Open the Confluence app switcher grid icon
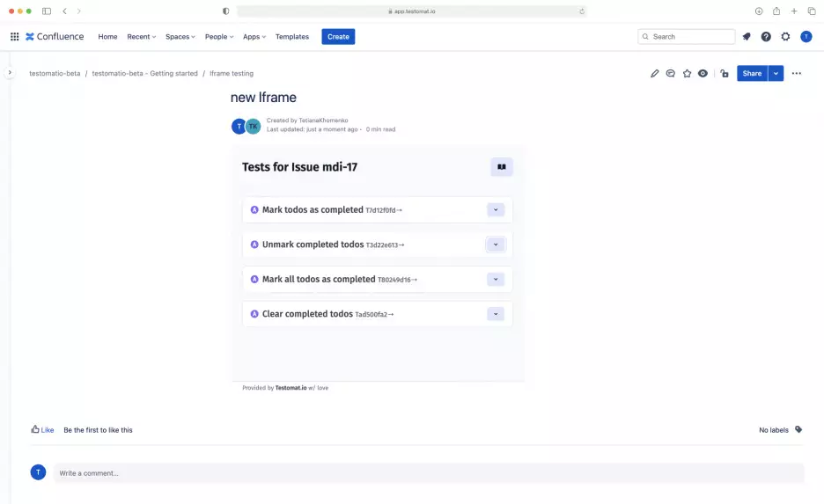Viewport: 824px width, 504px height. tap(15, 37)
